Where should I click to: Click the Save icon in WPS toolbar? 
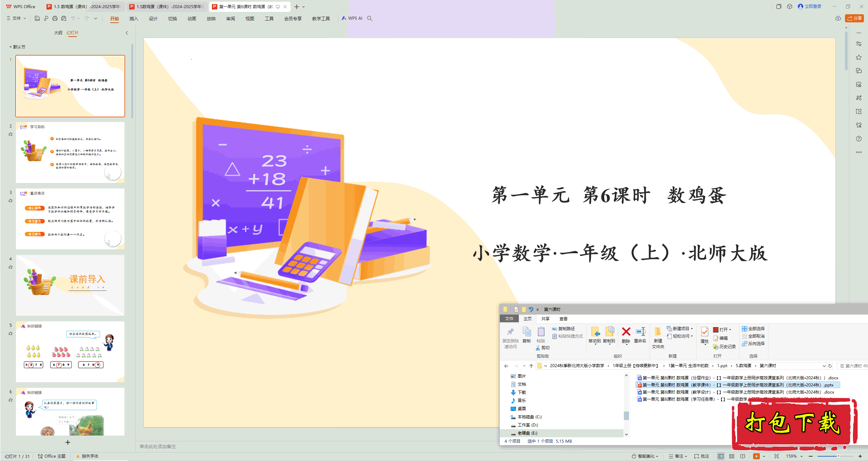(37, 18)
